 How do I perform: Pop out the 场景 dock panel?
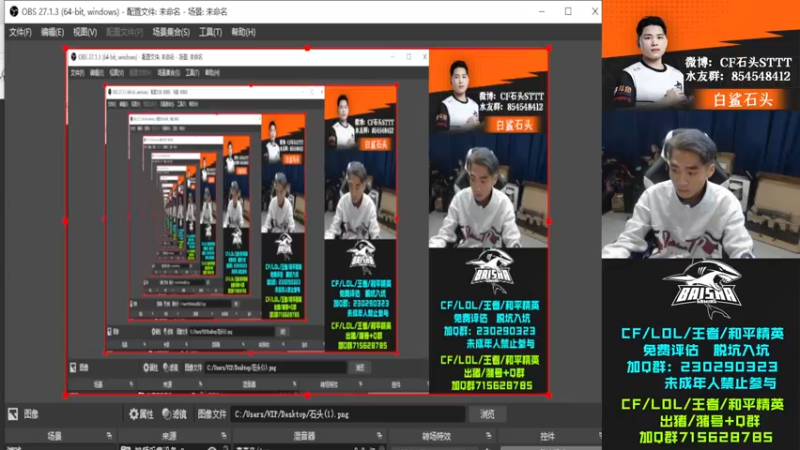[109, 436]
